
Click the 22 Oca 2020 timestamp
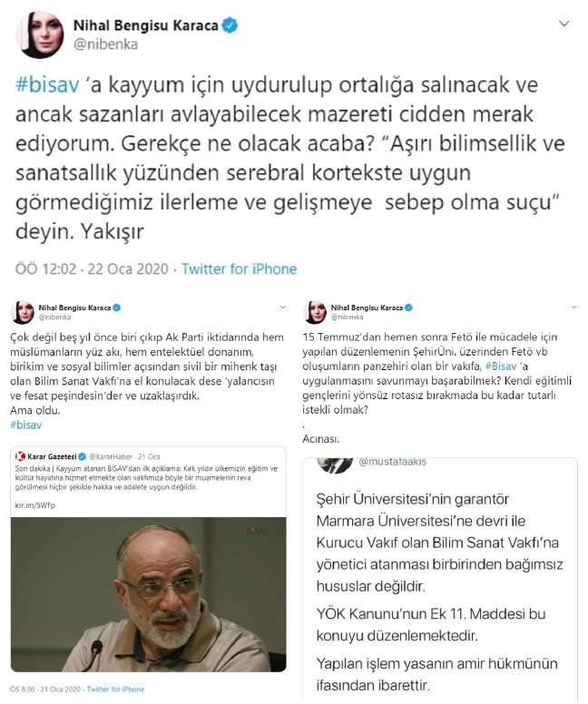128,269
